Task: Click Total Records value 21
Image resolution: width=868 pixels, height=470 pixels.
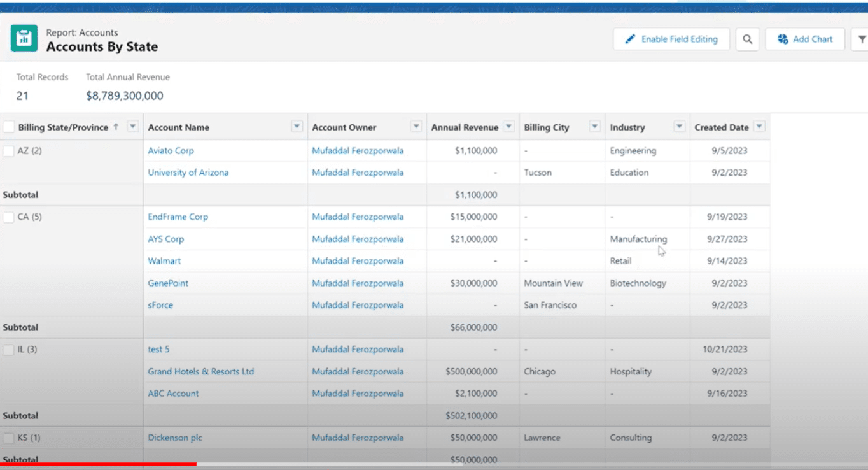Action: point(22,96)
